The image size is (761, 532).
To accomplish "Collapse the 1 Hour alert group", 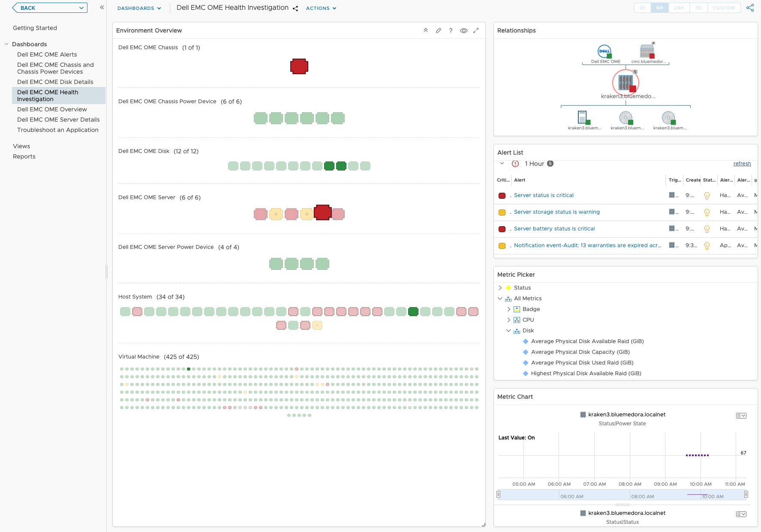I will 502,164.
